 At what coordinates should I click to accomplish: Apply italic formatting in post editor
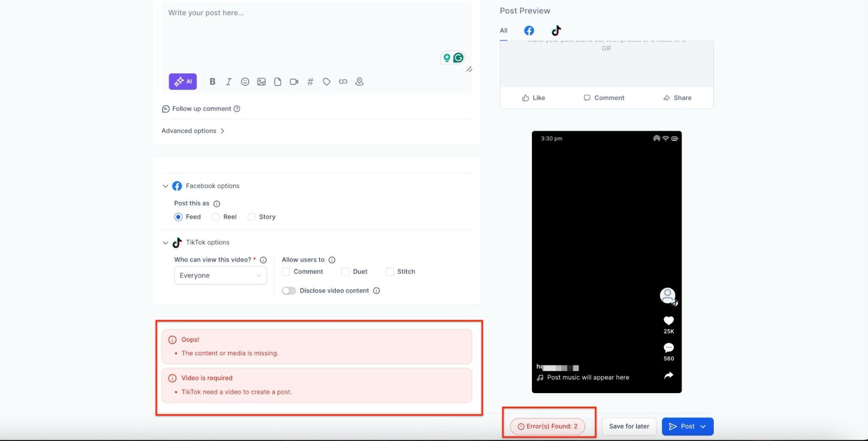tap(228, 82)
